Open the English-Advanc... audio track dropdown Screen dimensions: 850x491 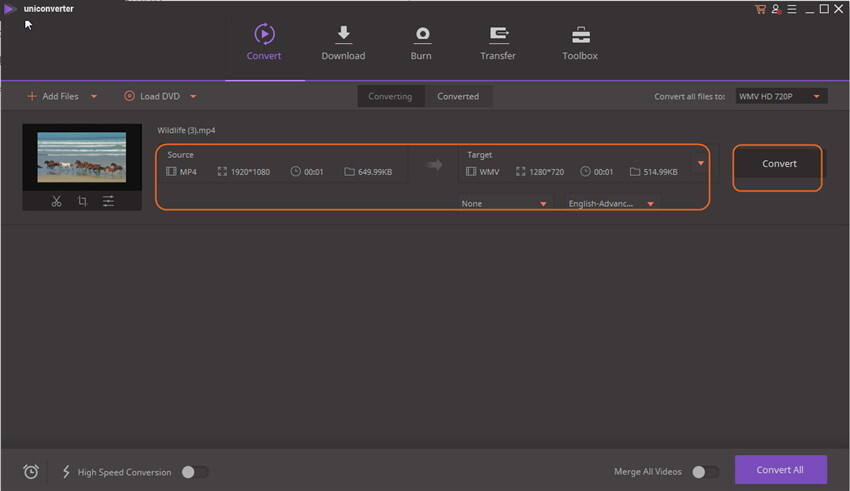coord(611,204)
